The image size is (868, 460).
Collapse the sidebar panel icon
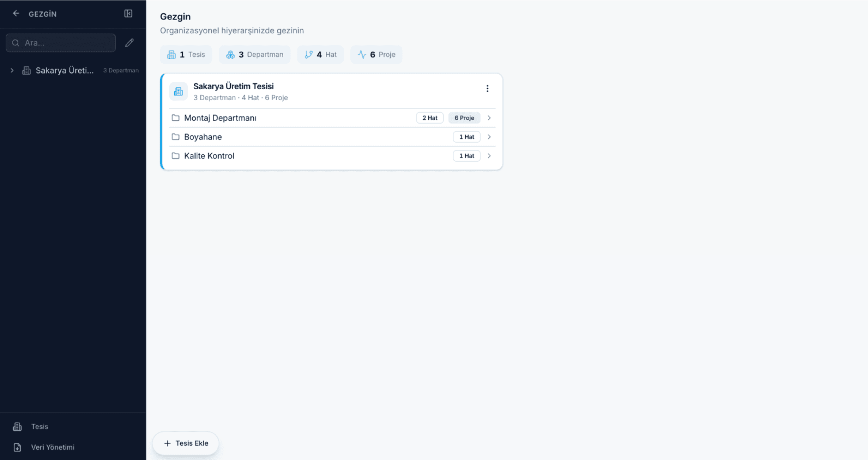point(128,13)
